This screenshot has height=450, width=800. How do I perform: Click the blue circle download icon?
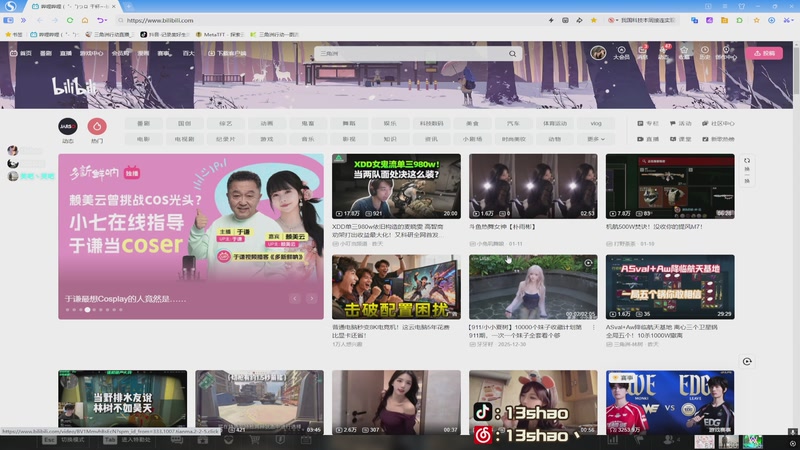pyautogui.click(x=771, y=20)
